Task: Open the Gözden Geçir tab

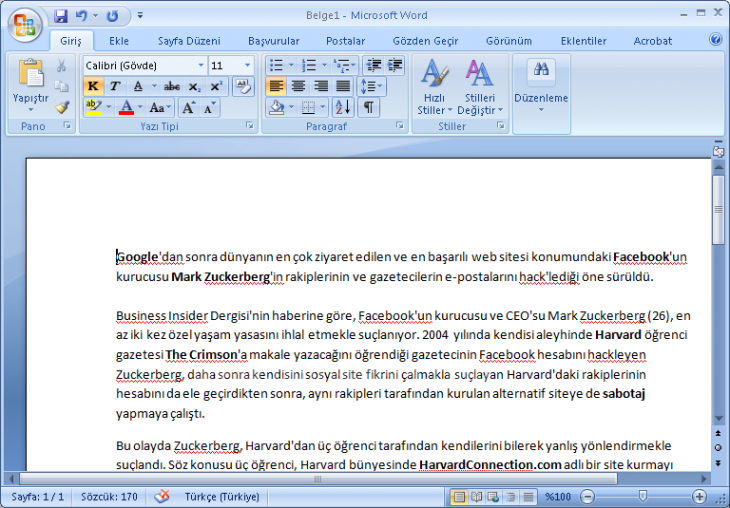Action: (426, 41)
